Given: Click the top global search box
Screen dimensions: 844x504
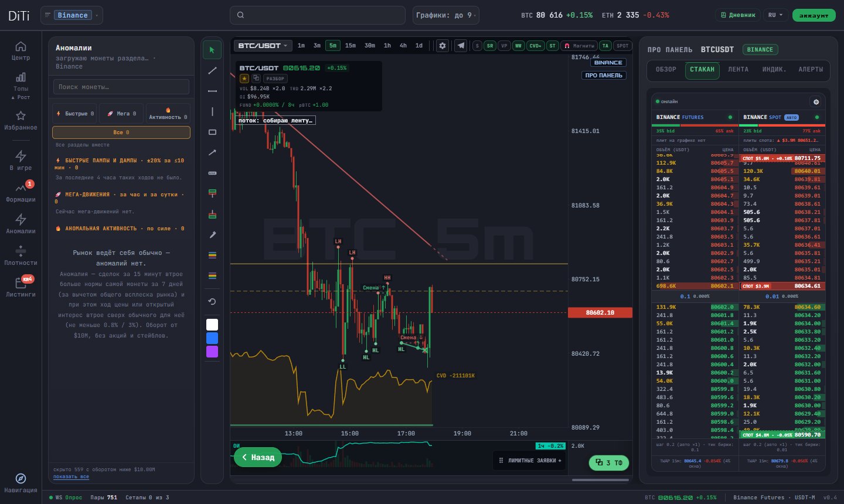Looking at the screenshot, I should pyautogui.click(x=317, y=15).
